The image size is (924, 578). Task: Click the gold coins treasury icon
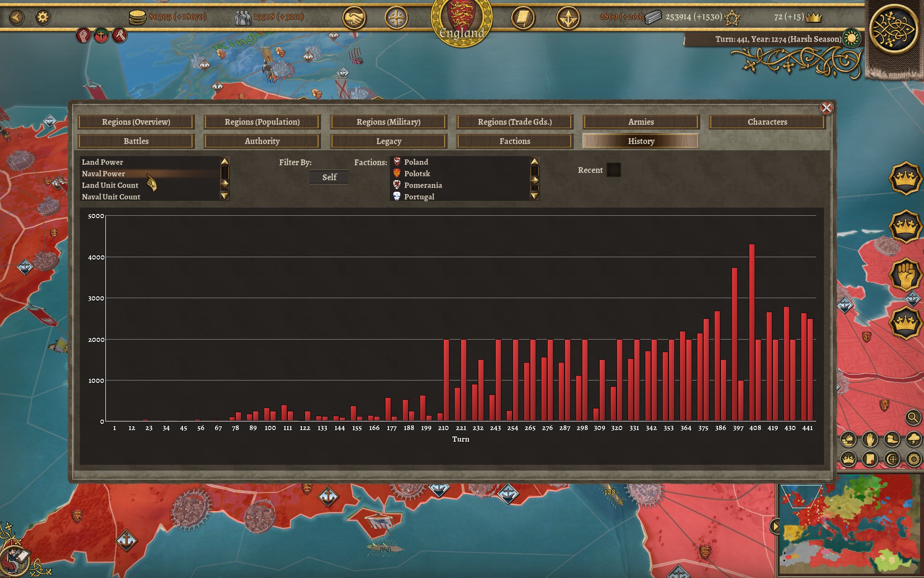[137, 17]
